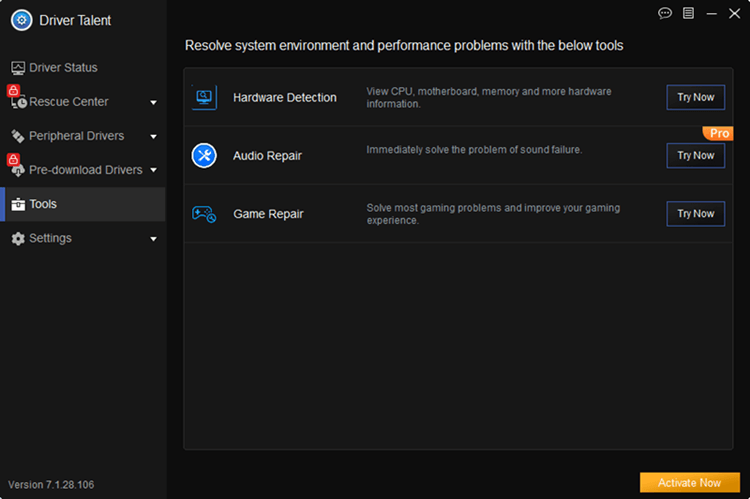Click the Pre-download Drivers cloud icon

pyautogui.click(x=18, y=171)
